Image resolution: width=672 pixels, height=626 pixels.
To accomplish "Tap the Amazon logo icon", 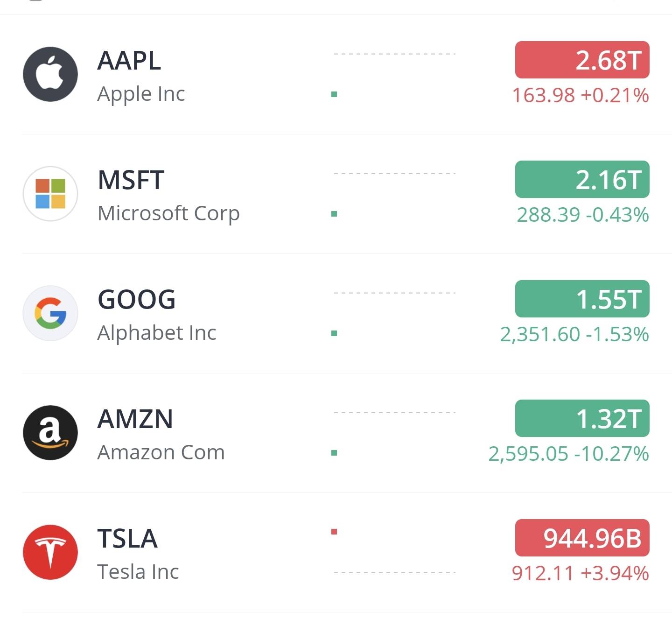I will tap(50, 433).
